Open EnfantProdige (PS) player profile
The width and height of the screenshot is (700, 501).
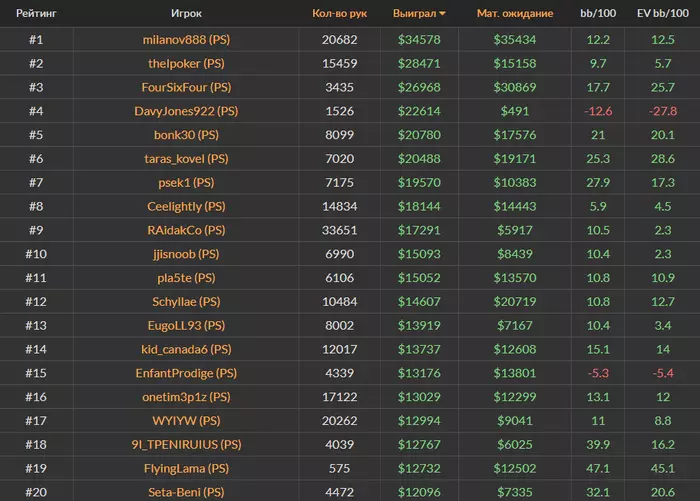click(x=186, y=374)
